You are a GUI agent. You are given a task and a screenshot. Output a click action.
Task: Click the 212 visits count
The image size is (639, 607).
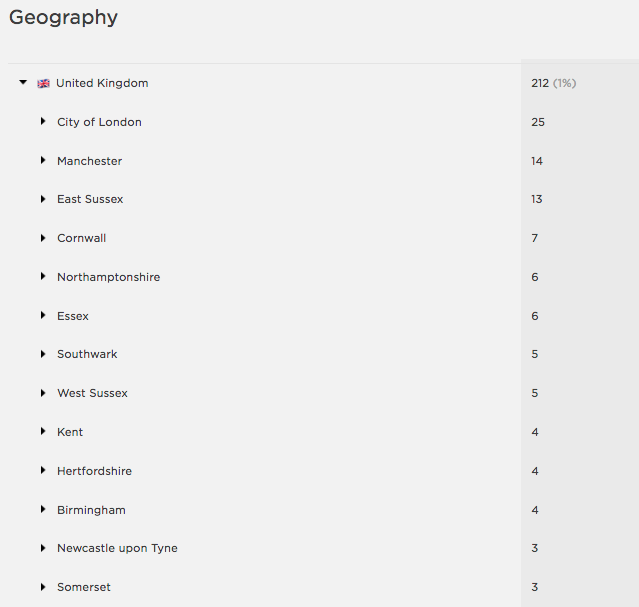point(540,83)
